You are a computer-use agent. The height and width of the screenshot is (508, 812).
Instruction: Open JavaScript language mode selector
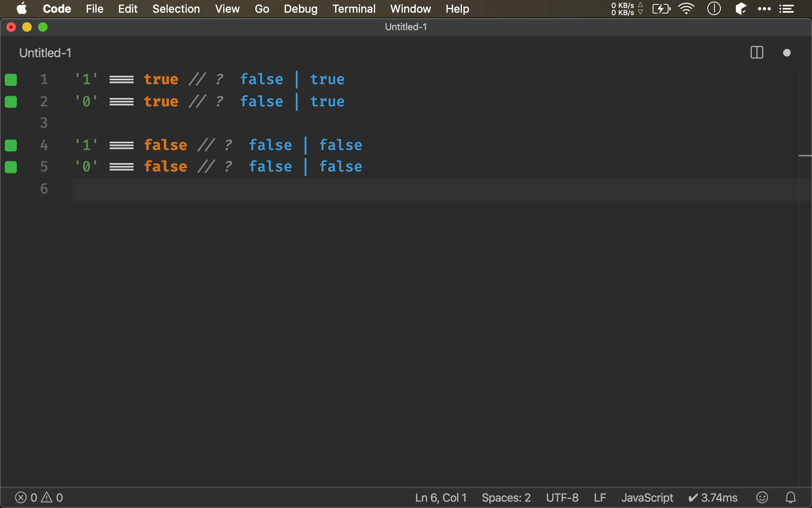coord(647,497)
